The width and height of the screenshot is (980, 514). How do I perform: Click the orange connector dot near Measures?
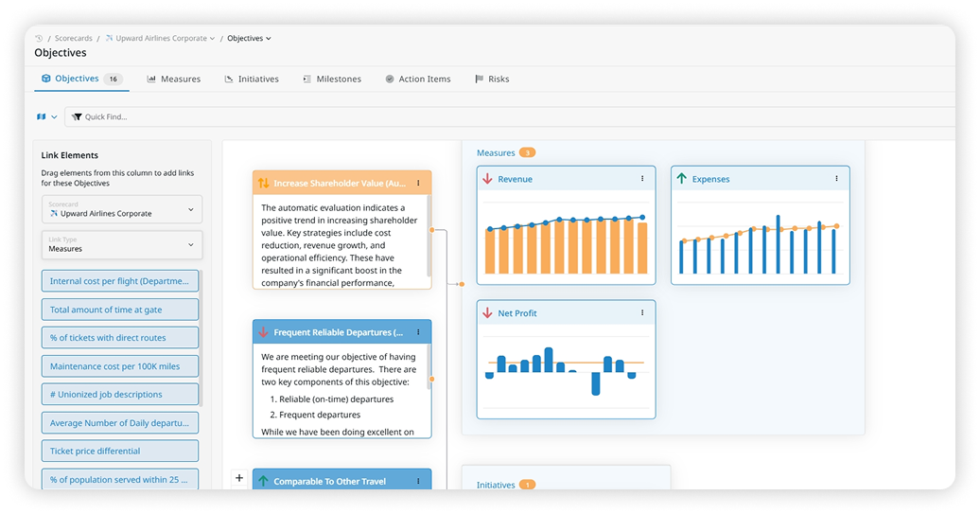(x=462, y=284)
